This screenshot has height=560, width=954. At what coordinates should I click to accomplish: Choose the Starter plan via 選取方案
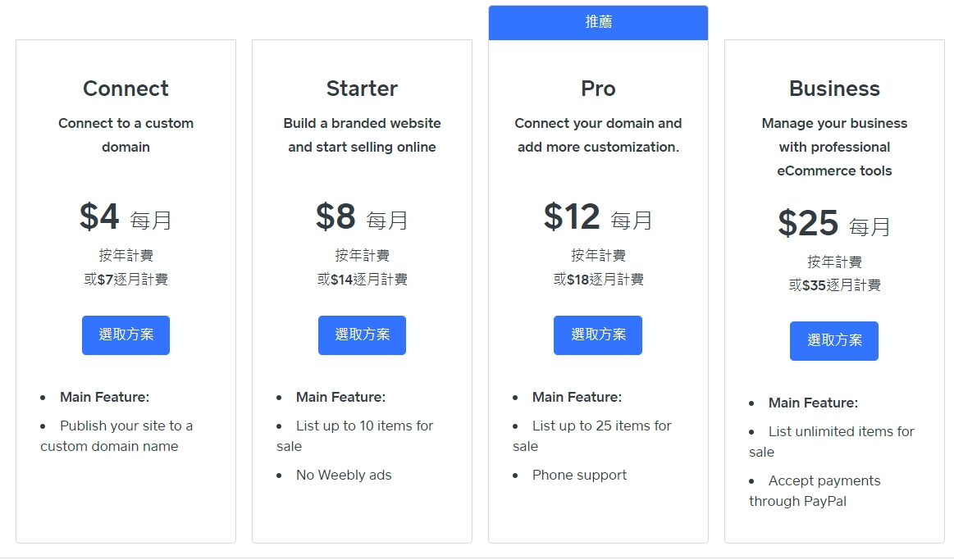coord(362,335)
